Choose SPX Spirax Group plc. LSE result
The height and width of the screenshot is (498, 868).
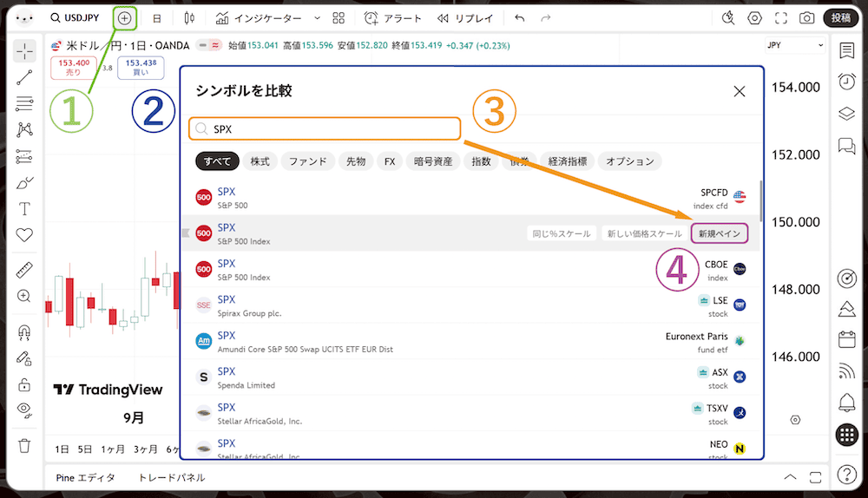(x=470, y=305)
